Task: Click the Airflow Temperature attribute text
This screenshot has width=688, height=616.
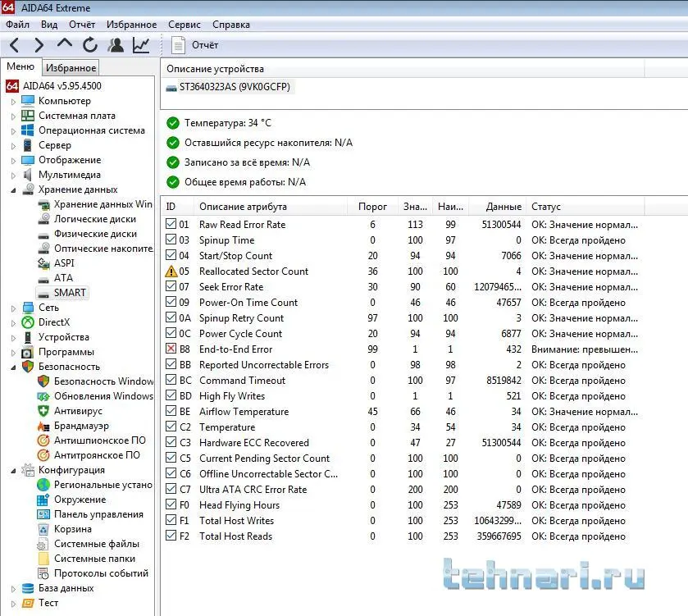Action: point(244,412)
